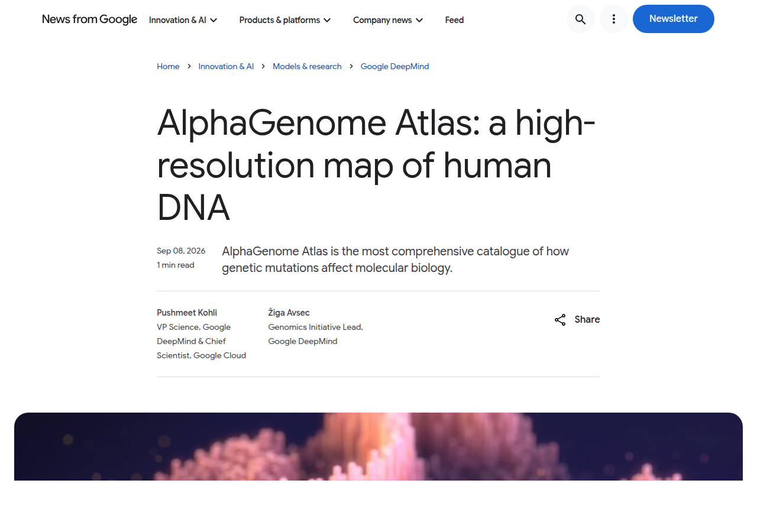The height and width of the screenshot is (532, 757).
Task: Click the Share label text
Action: 587,320
